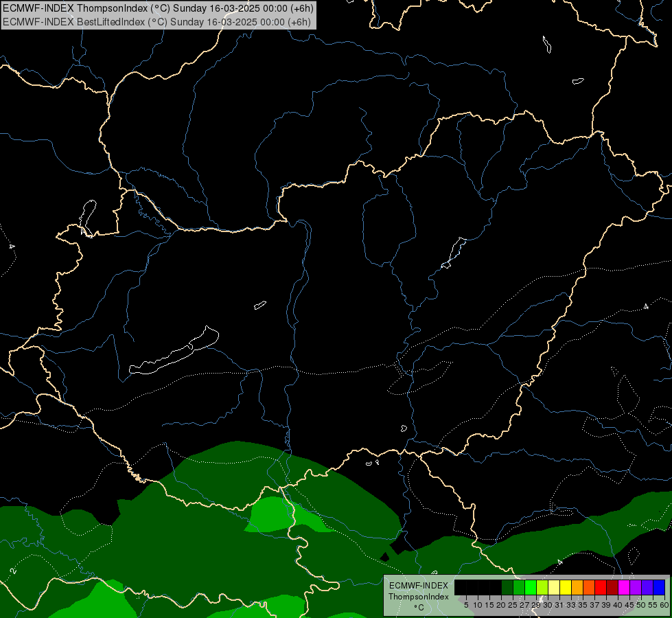Click the legend value label 5

pyautogui.click(x=466, y=605)
